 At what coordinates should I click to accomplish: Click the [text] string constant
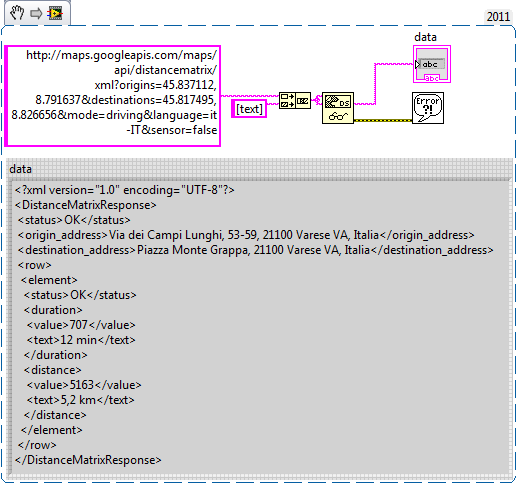click(249, 109)
